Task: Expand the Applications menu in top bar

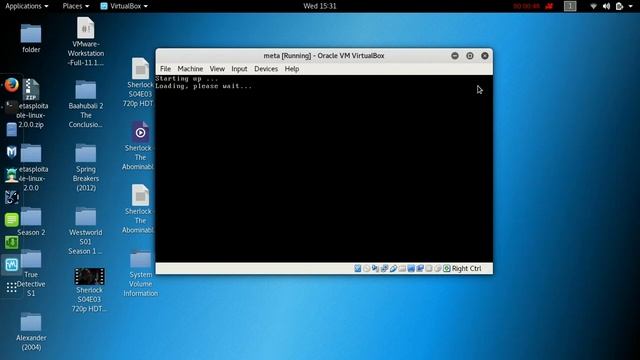Action: [x=27, y=6]
